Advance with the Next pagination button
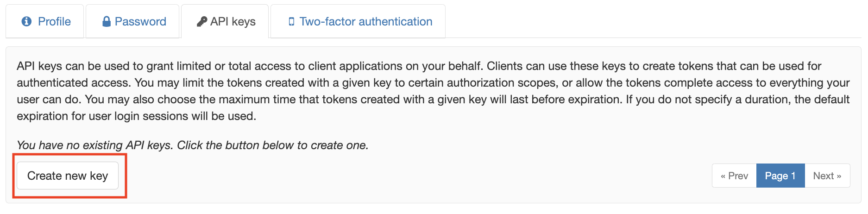Screen dimensions: 868x214 click(827, 176)
